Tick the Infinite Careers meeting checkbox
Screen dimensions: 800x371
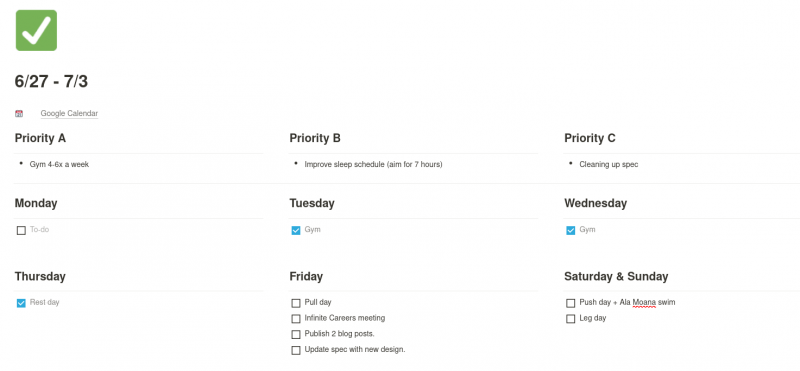[296, 319]
